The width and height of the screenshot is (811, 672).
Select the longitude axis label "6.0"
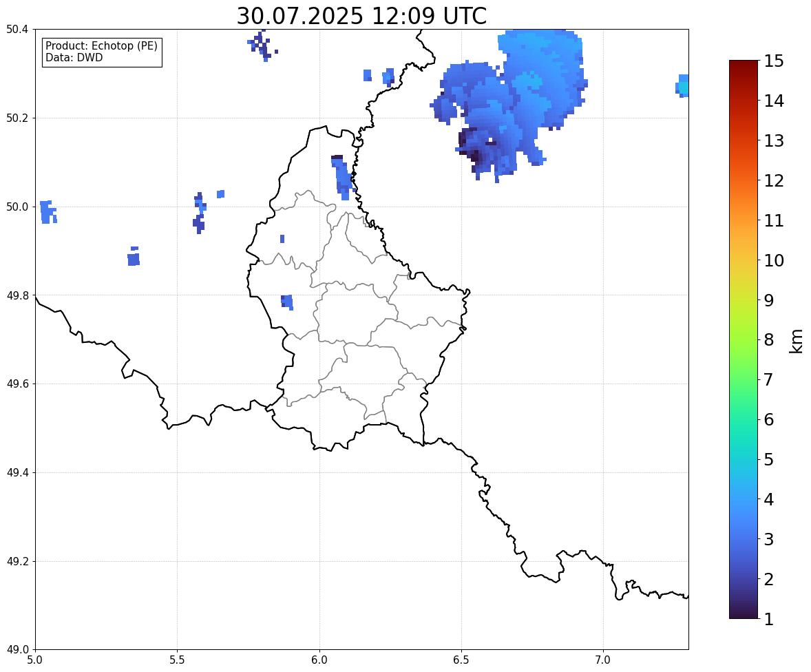319,660
